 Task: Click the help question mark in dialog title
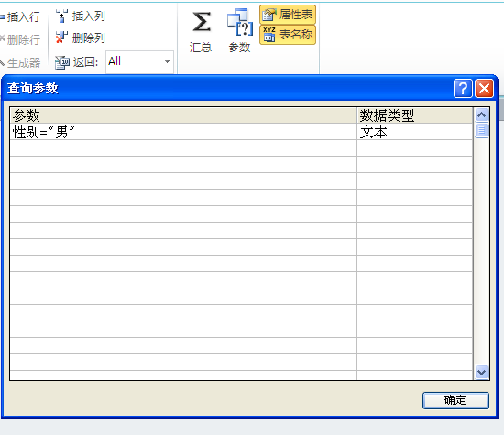463,88
